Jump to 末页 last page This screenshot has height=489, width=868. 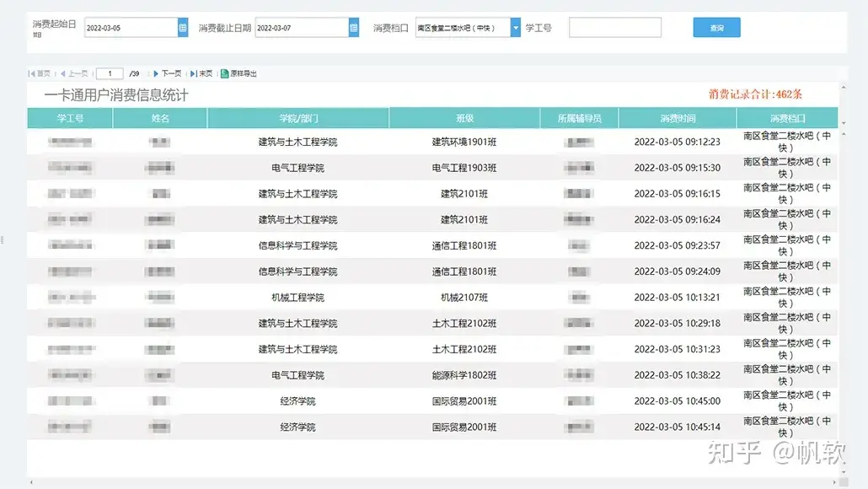pos(201,73)
